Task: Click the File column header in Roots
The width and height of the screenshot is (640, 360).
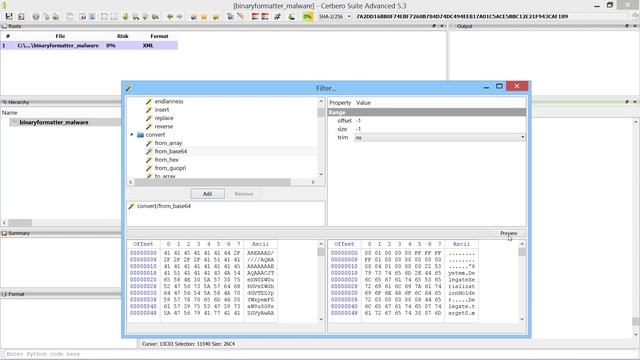Action: (x=60, y=36)
